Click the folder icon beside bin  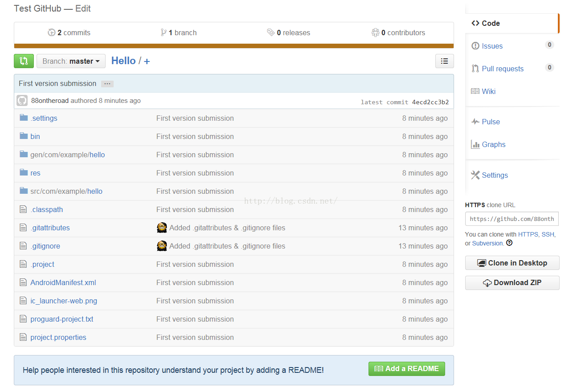coord(24,136)
